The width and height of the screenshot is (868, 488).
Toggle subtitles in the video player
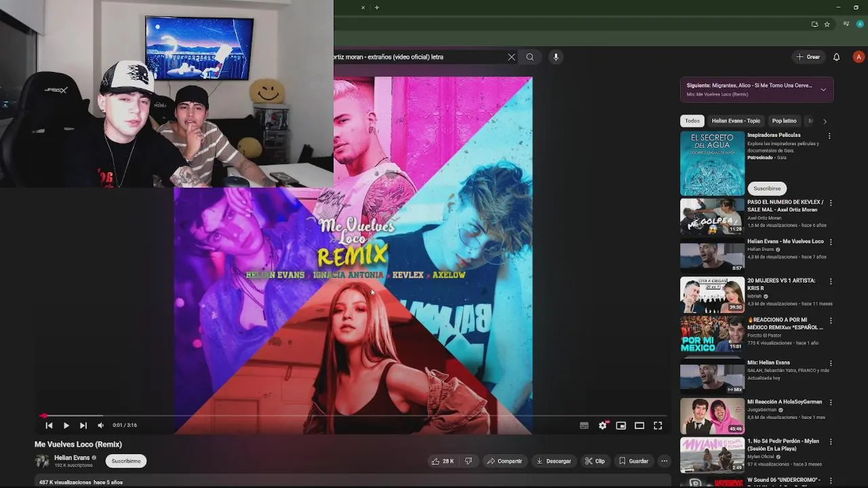click(584, 426)
